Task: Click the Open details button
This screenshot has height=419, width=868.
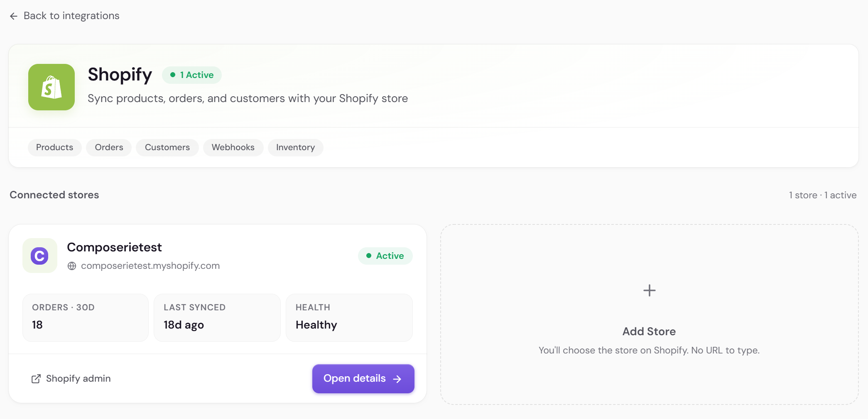Action: click(363, 379)
